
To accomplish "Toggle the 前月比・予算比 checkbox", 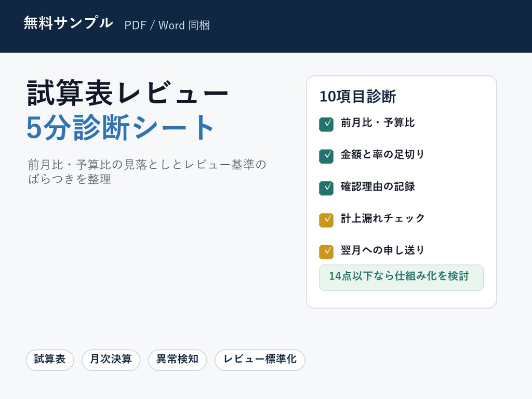I will tap(326, 125).
